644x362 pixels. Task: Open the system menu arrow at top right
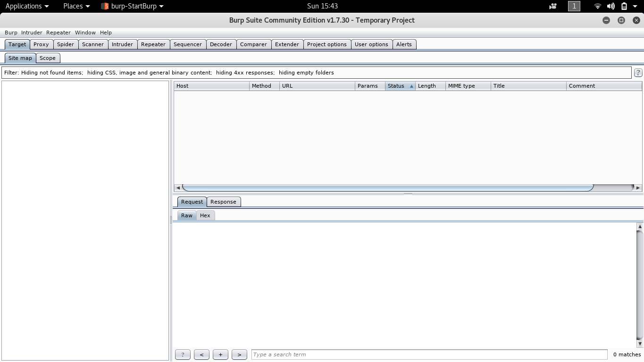point(635,6)
